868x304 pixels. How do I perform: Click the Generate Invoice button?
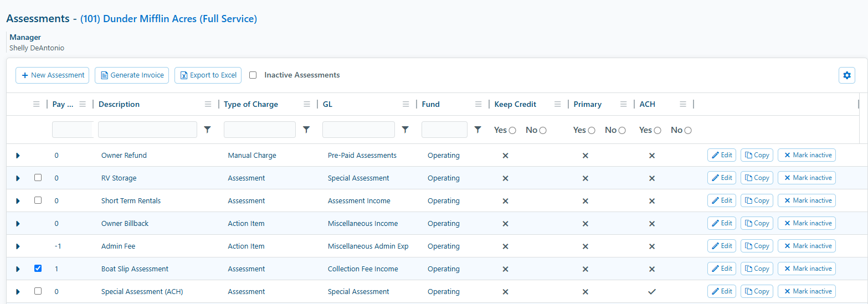(132, 75)
